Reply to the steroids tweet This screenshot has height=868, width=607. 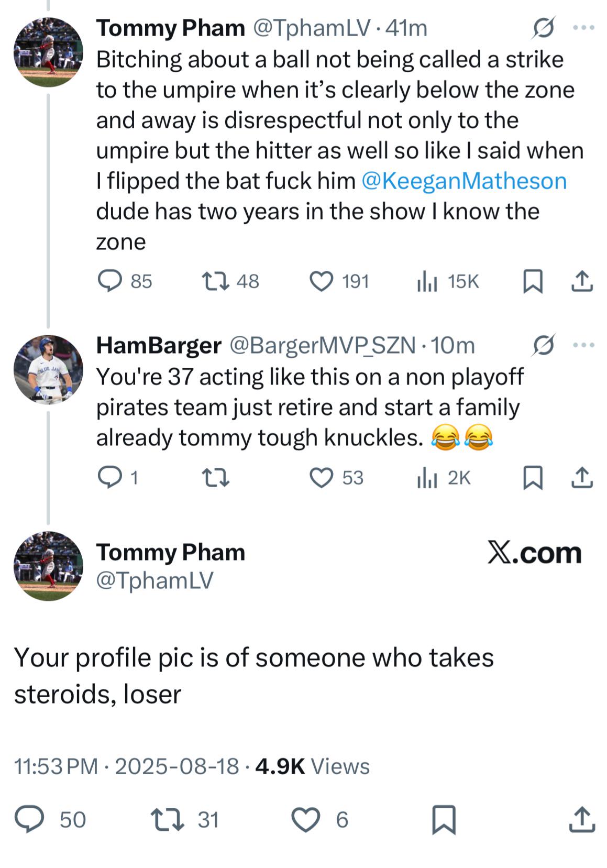[29, 820]
